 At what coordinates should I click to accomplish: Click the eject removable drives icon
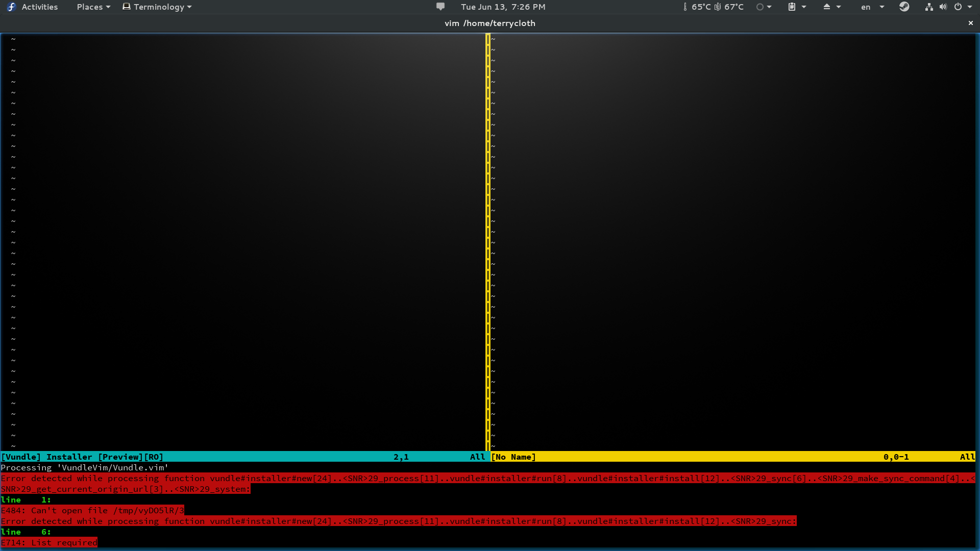827,7
